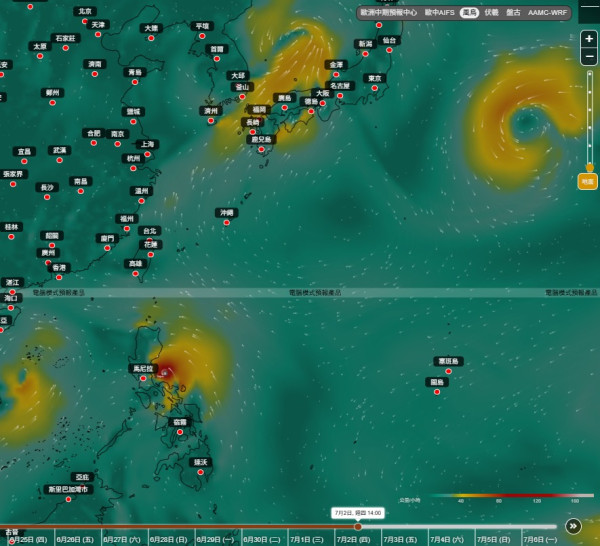
Task: Open the 大阪 city marker
Action: click(323, 103)
